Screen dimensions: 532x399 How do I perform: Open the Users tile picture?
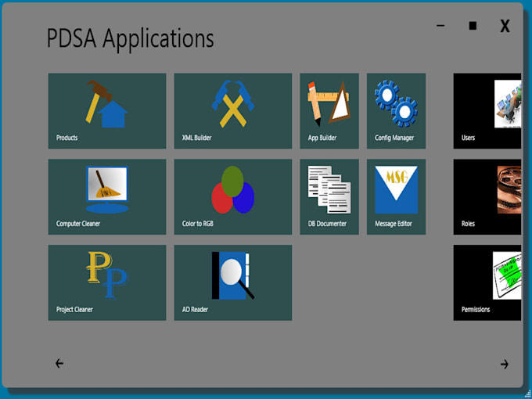(508, 104)
